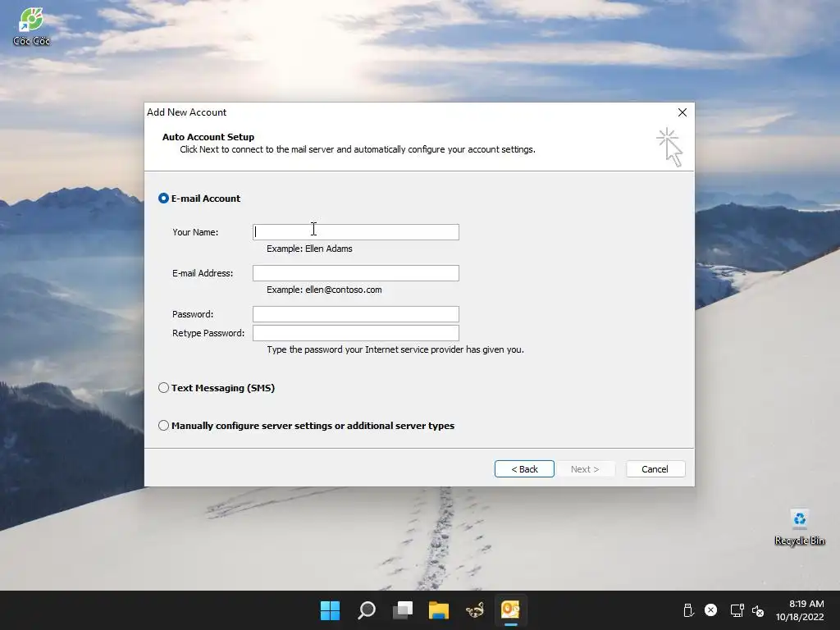The width and height of the screenshot is (840, 630).
Task: Click the 'Example: ellen@contoso.com' hint text
Action: (x=325, y=290)
